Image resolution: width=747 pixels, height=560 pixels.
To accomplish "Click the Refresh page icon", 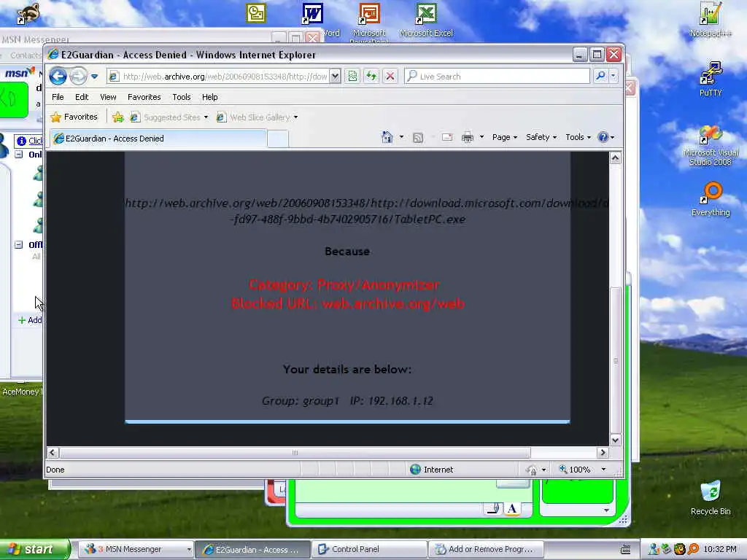I will [x=371, y=76].
